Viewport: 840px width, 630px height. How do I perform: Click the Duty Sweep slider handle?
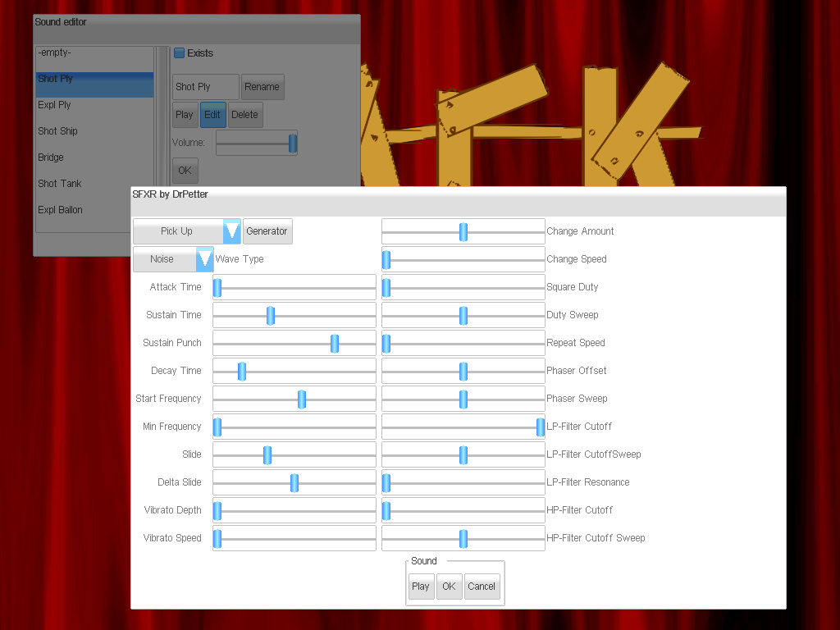point(463,316)
